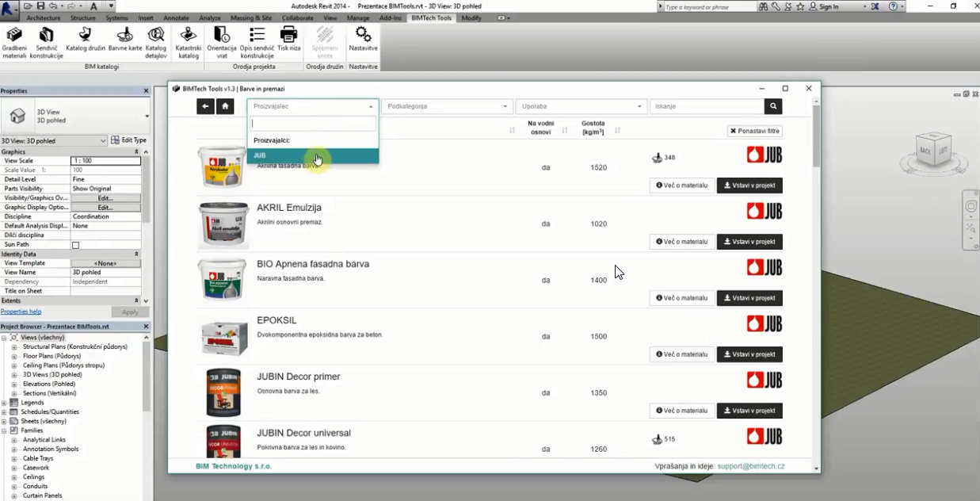Click Več o materialu for BIO Apnena fasadna barva
The image size is (980, 501).
coord(682,298)
